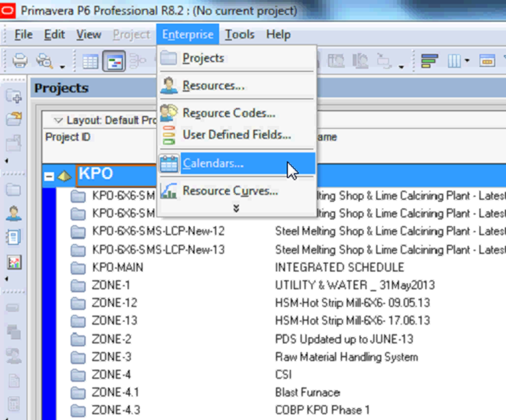Select User Defined Fields... entry
Screen dimensions: 506x420
pyautogui.click(x=236, y=135)
